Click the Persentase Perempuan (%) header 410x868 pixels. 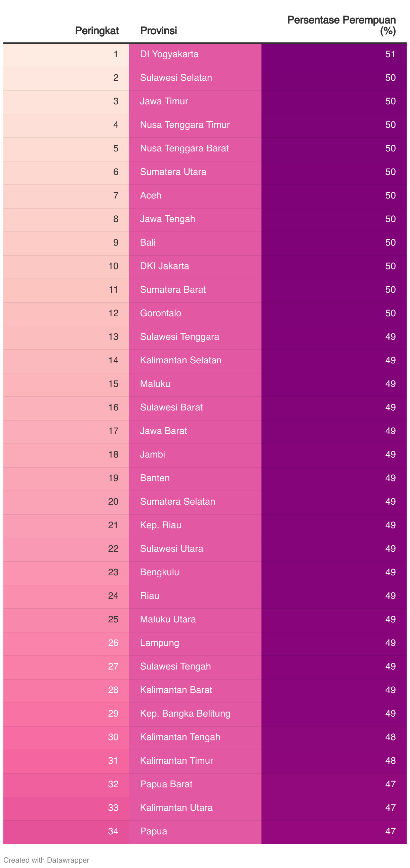pyautogui.click(x=341, y=25)
